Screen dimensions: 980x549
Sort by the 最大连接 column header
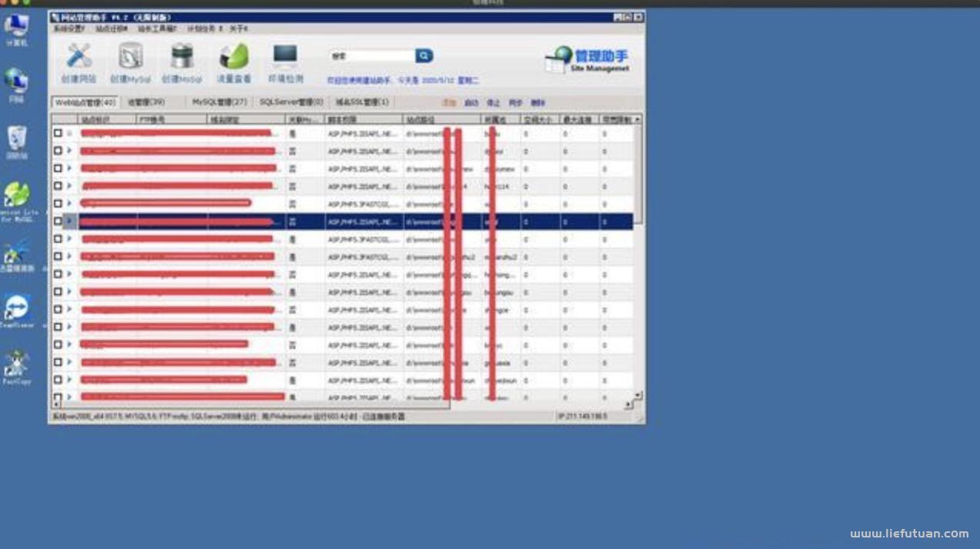(579, 119)
